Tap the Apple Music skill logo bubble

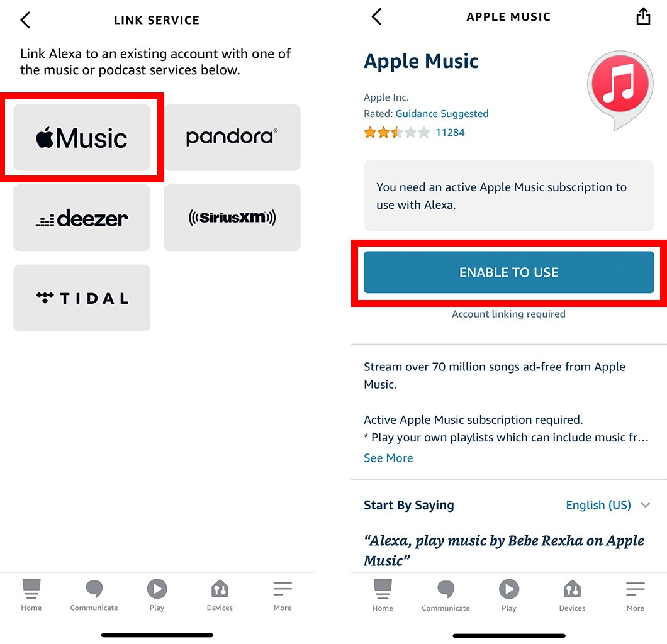point(620,89)
